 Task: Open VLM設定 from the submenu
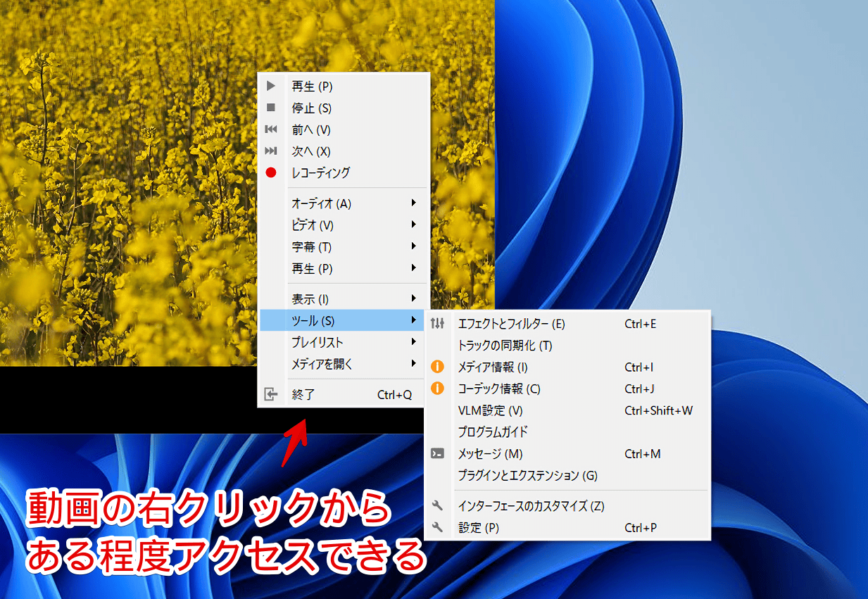pos(493,410)
